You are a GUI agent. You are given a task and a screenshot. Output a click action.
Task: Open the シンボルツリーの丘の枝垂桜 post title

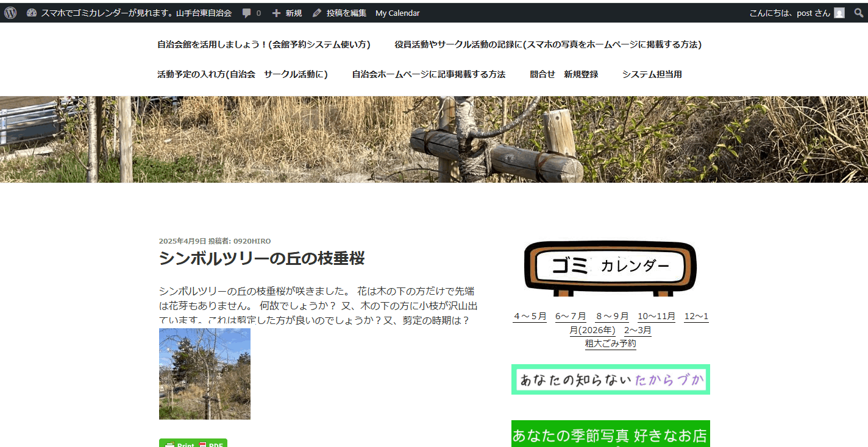point(261,258)
